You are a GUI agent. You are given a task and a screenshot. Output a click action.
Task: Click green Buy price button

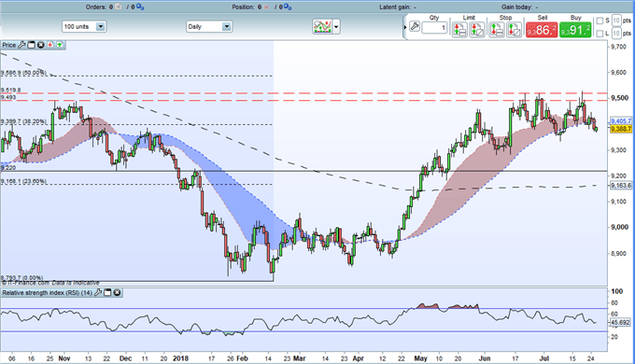(575, 30)
